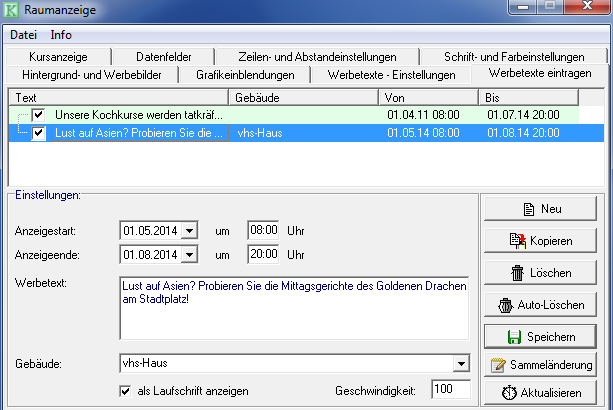Click the Von column header
The height and width of the screenshot is (410, 613).
(428, 97)
